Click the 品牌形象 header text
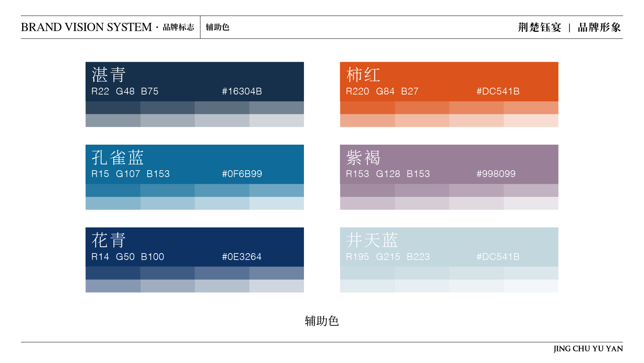The image size is (644, 363). coord(599,27)
